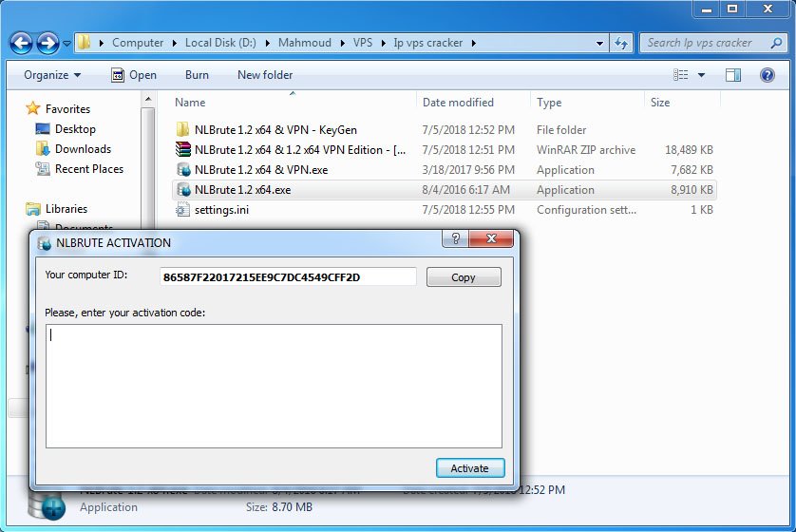Click the NLBRUTE ACTIVATION title icon

pyautogui.click(x=44, y=243)
